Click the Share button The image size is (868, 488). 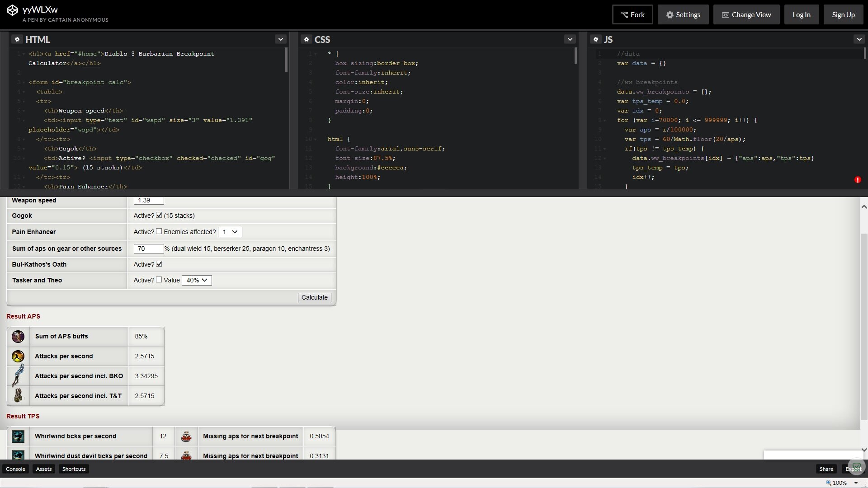826,469
